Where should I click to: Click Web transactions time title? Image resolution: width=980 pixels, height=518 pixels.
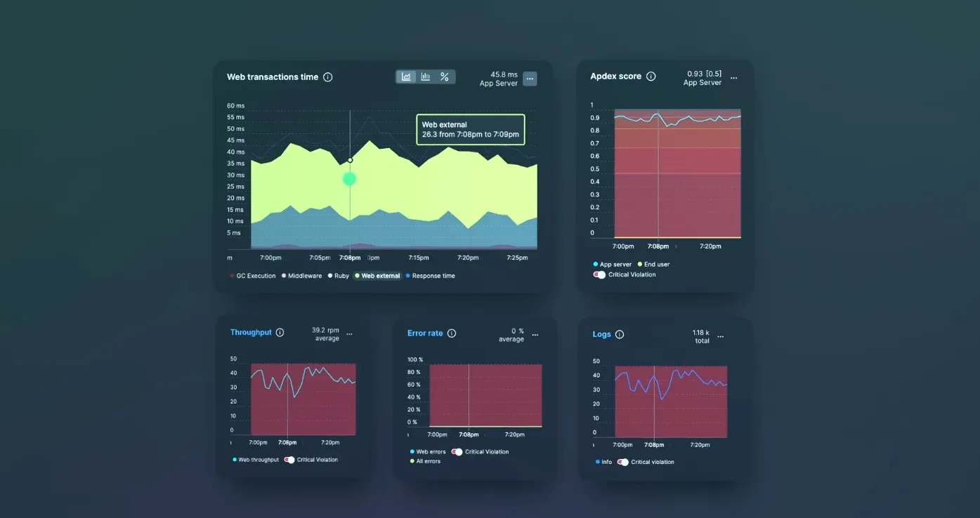273,77
